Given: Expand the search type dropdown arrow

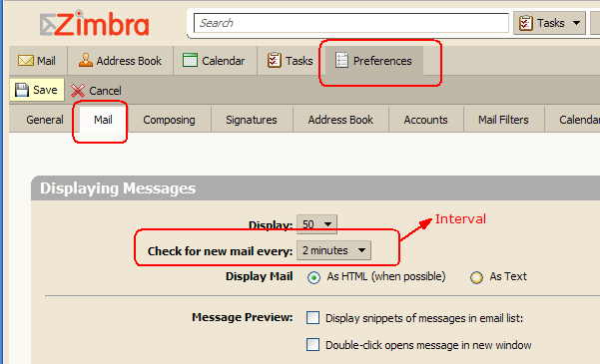Looking at the screenshot, I should [x=576, y=23].
